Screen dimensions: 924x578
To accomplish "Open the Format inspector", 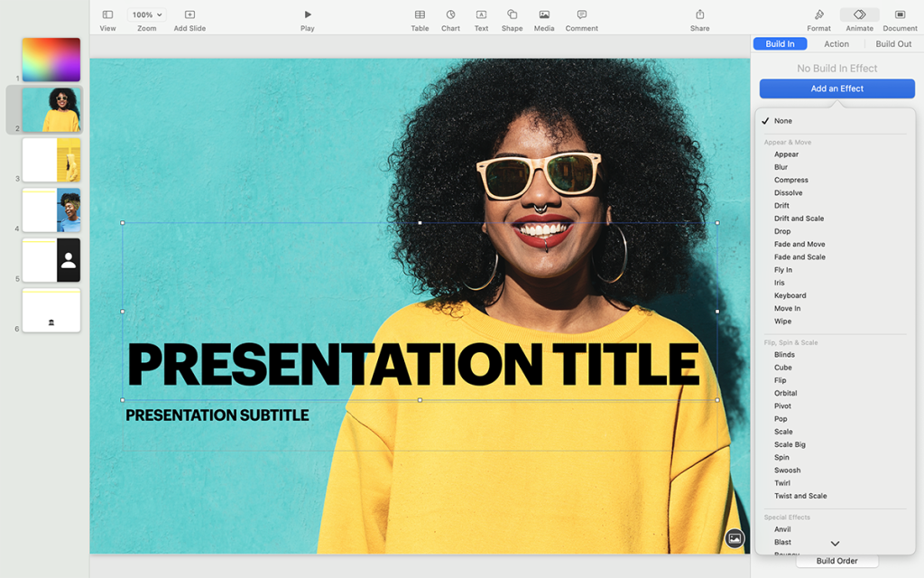I will point(818,18).
